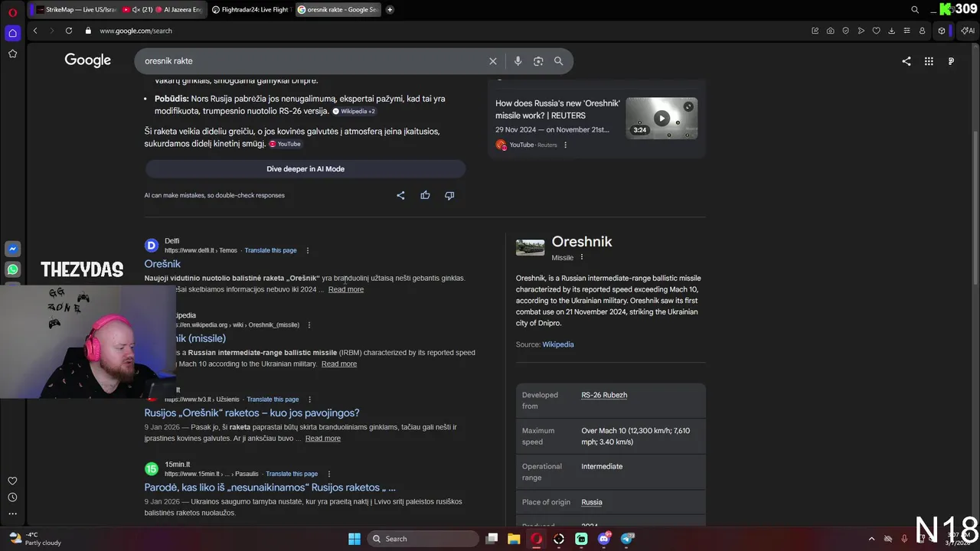The height and width of the screenshot is (551, 980).
Task: Go back to previous page
Action: [35, 31]
